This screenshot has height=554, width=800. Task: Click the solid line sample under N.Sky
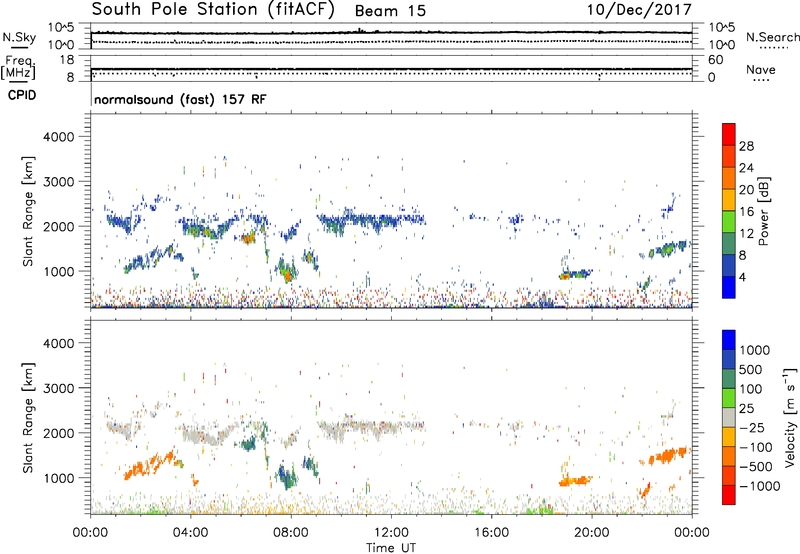pyautogui.click(x=19, y=48)
